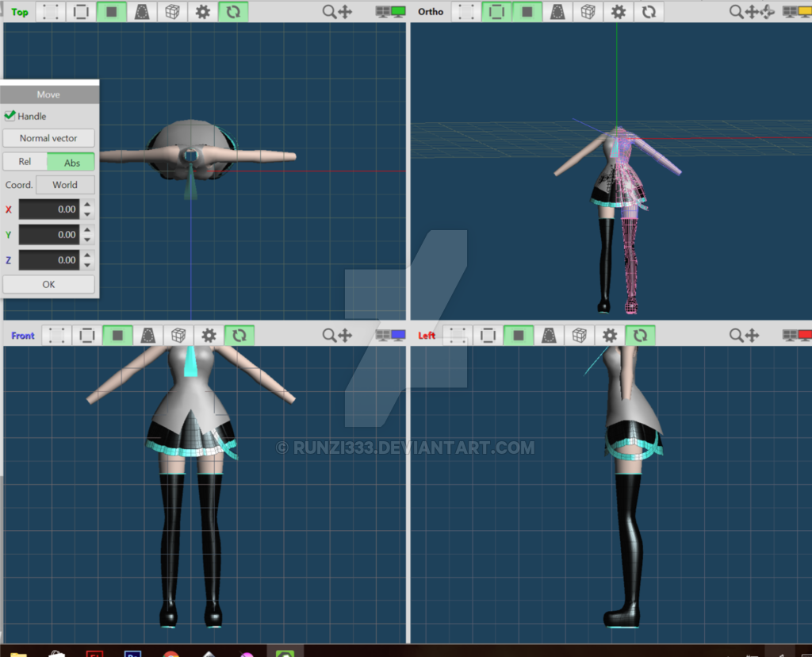This screenshot has height=657, width=812.
Task: Toggle face display in Top view toolbar
Action: coord(111,11)
